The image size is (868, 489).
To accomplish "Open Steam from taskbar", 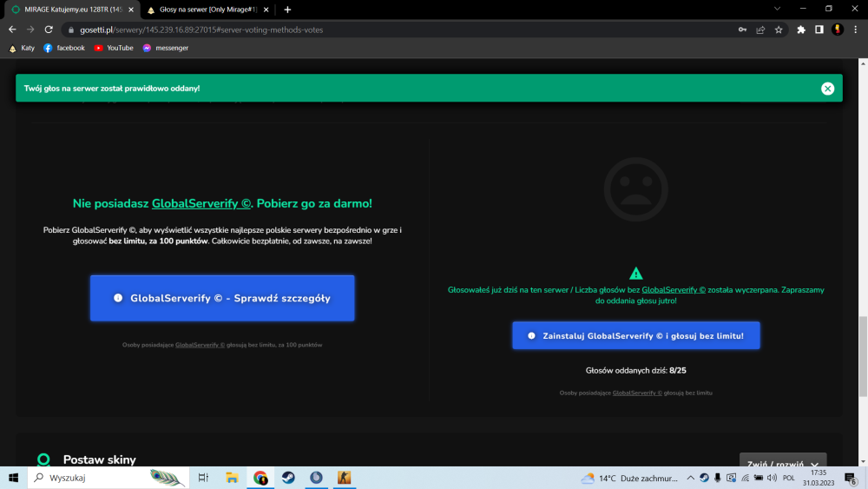I will pos(288,478).
